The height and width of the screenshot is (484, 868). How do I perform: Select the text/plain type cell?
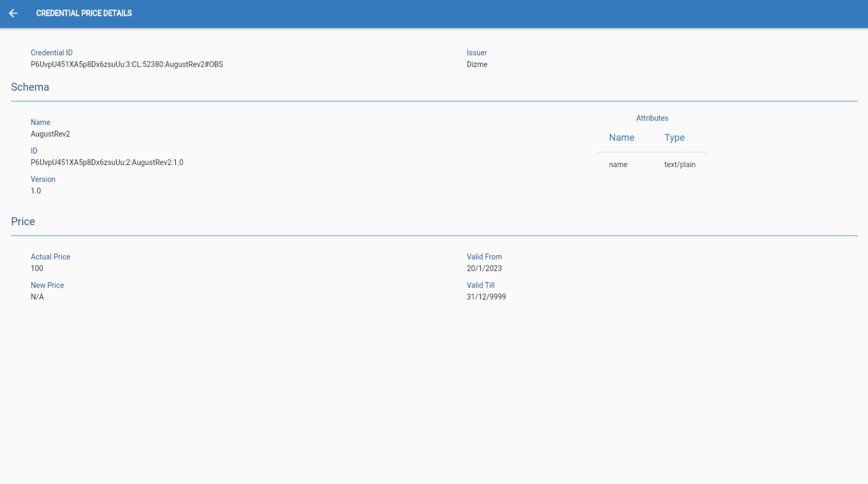pyautogui.click(x=680, y=164)
